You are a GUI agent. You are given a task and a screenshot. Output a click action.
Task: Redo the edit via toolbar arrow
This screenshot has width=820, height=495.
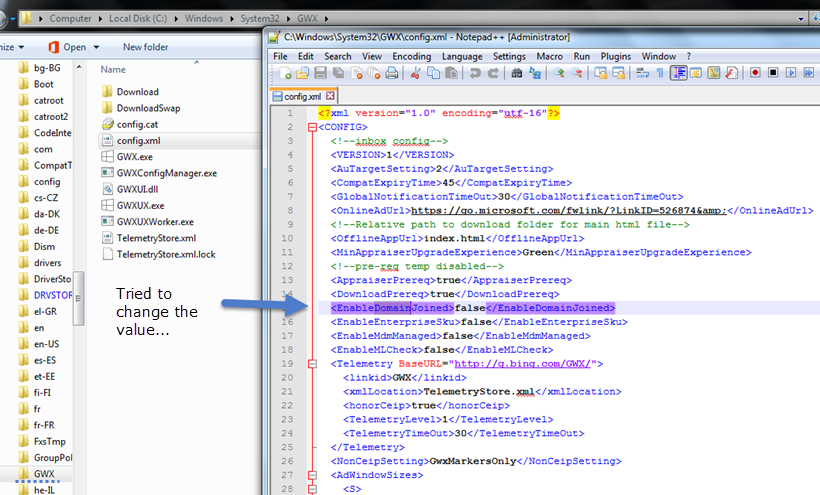[493, 73]
